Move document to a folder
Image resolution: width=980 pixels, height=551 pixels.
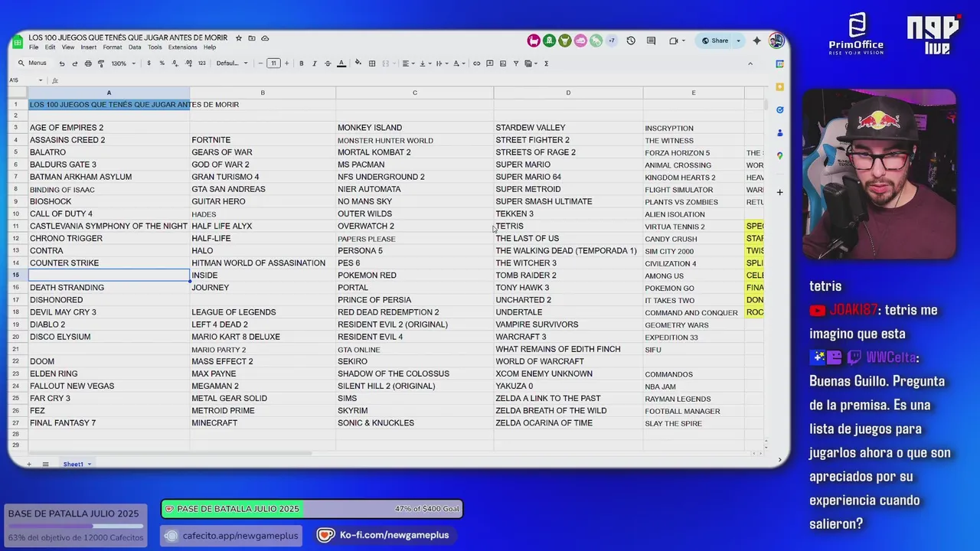252,38
